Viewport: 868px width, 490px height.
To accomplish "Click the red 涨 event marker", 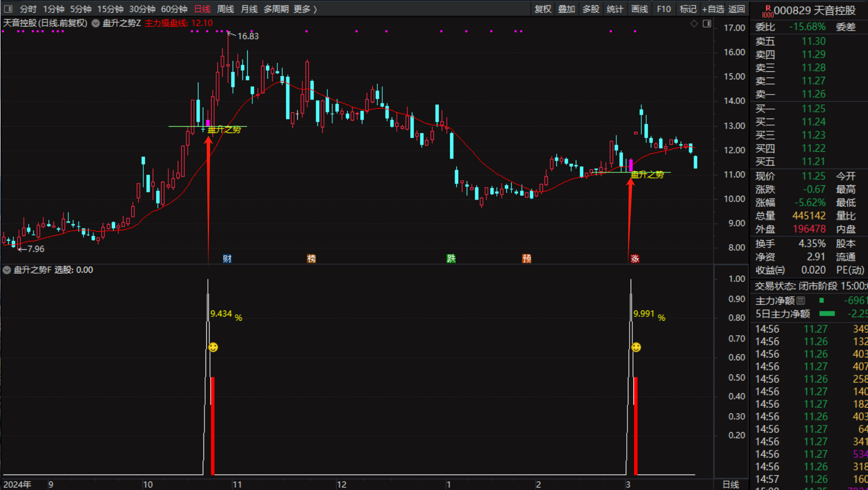I will 635,259.
